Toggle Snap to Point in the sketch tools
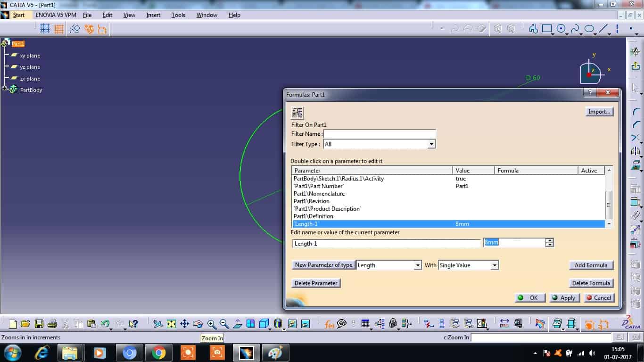The height and width of the screenshot is (362, 644). (x=59, y=29)
